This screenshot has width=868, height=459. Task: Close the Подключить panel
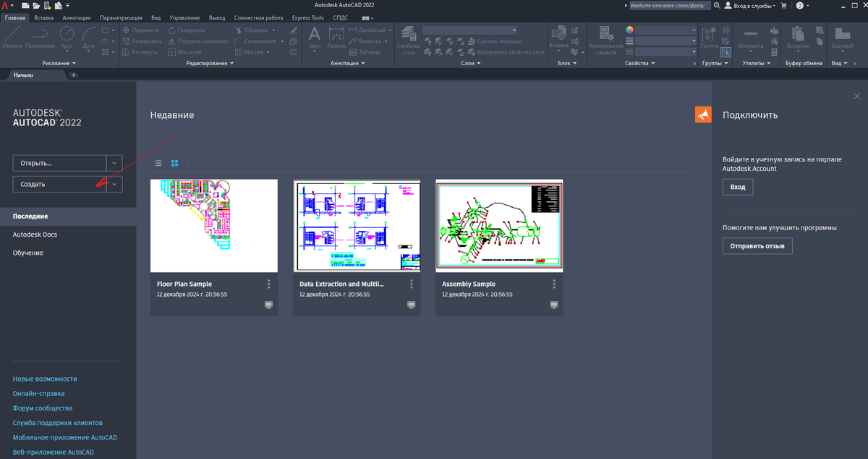(857, 96)
